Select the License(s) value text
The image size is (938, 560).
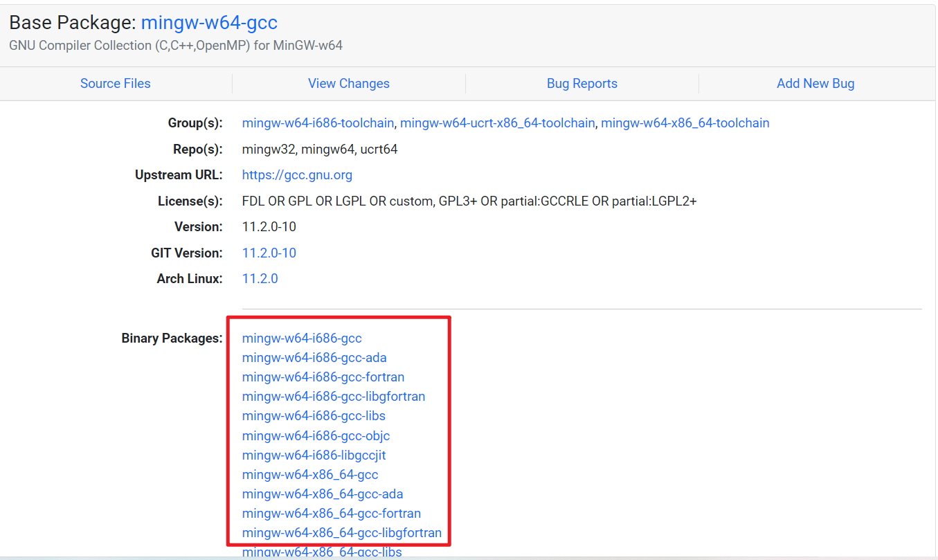tap(469, 201)
